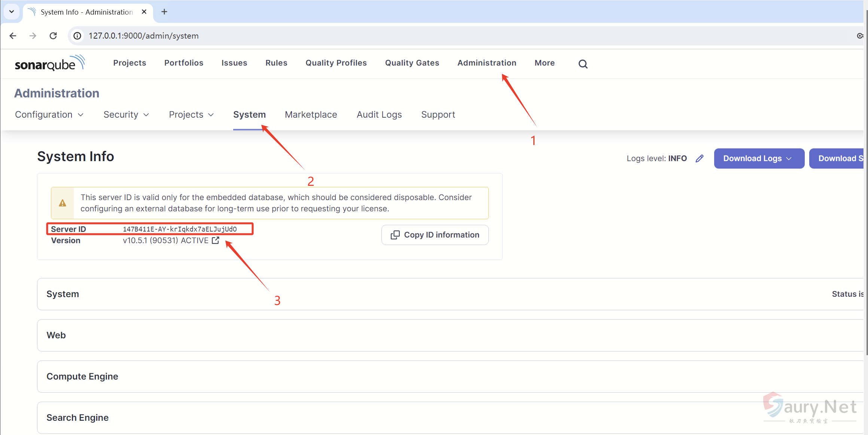Image resolution: width=868 pixels, height=435 pixels.
Task: Go to Quality Gates menu
Action: (412, 63)
